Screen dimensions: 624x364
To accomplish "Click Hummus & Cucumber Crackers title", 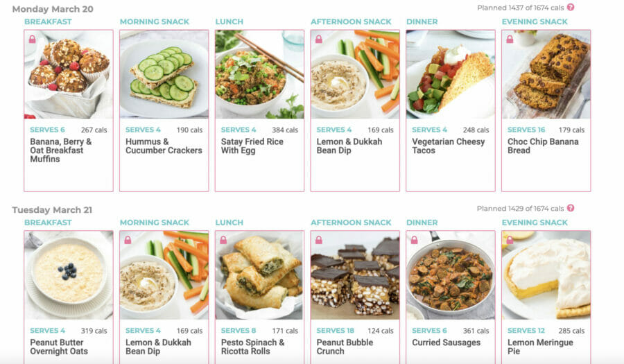I will pos(164,146).
